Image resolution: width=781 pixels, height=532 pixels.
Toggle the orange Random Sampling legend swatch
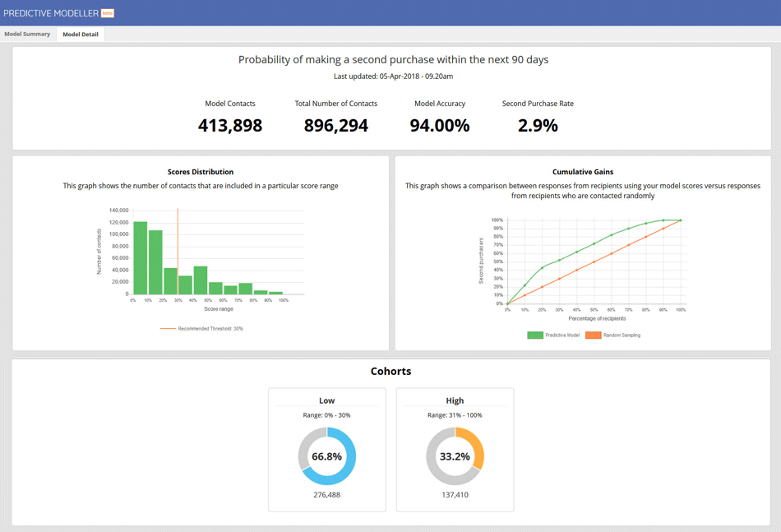(593, 335)
